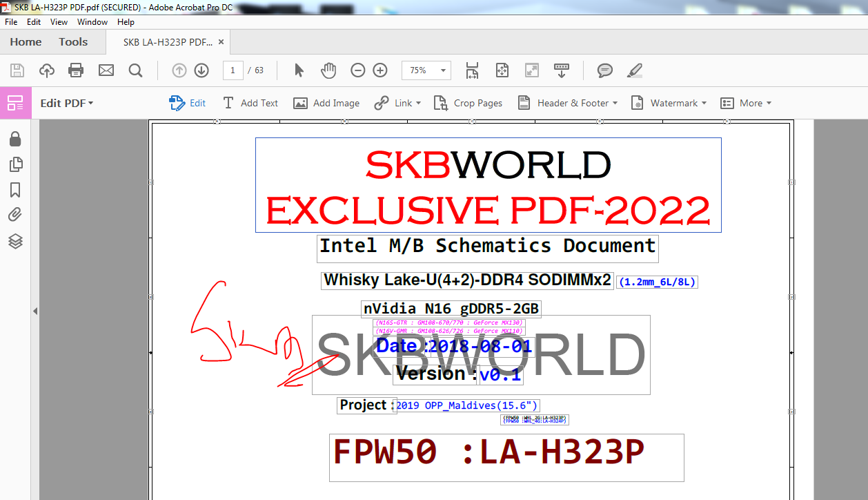Click the cloud upload icon

[x=47, y=70]
